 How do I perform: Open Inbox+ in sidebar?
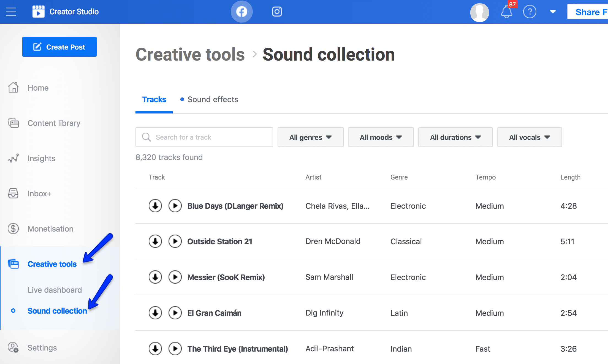coord(39,194)
